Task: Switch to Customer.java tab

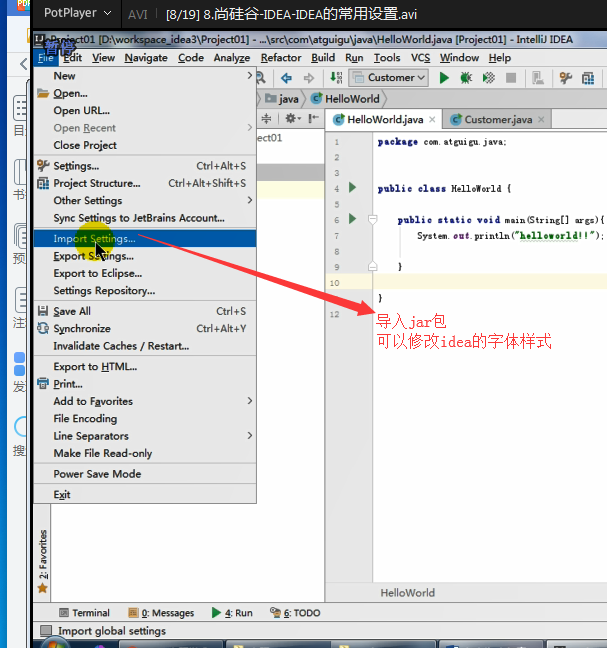Action: tap(498, 119)
